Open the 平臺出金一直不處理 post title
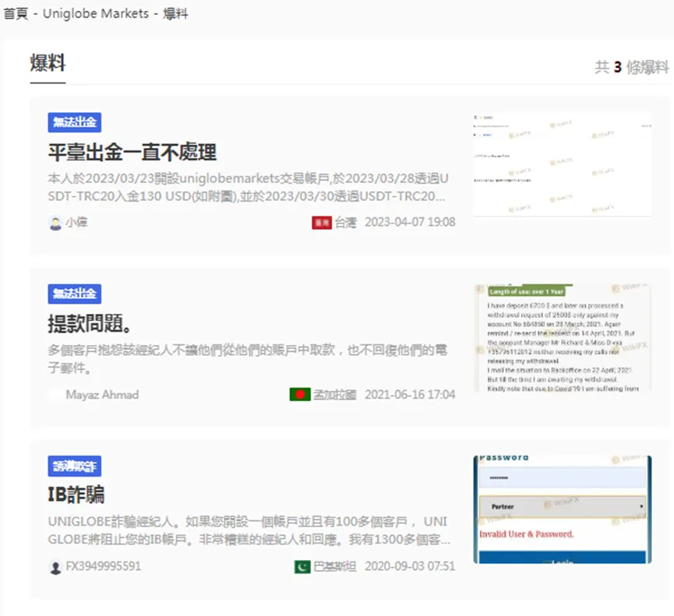The image size is (674, 616). (x=132, y=153)
